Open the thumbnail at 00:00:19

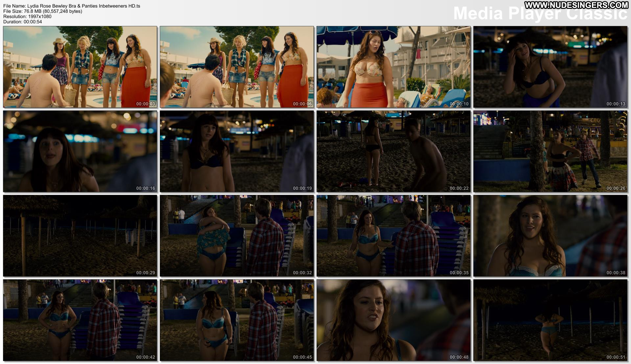(237, 151)
